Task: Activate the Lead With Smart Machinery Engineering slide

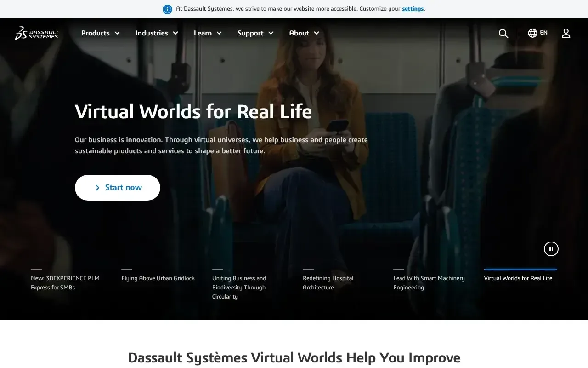Action: coord(429,282)
